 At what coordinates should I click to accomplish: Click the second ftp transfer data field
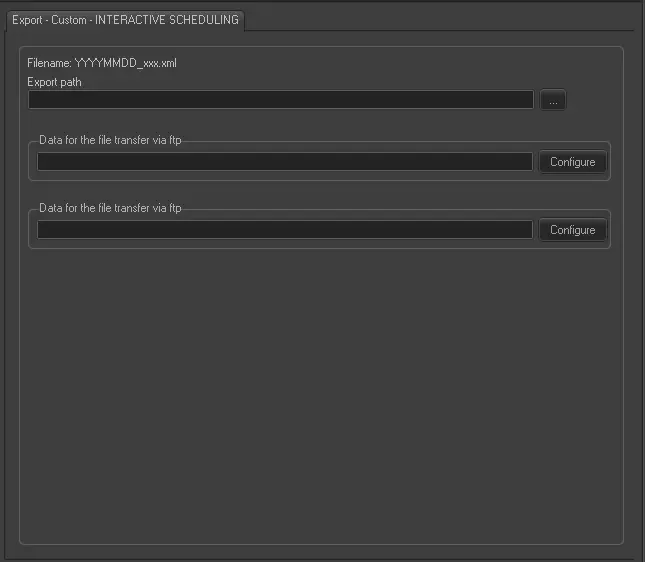coord(285,230)
